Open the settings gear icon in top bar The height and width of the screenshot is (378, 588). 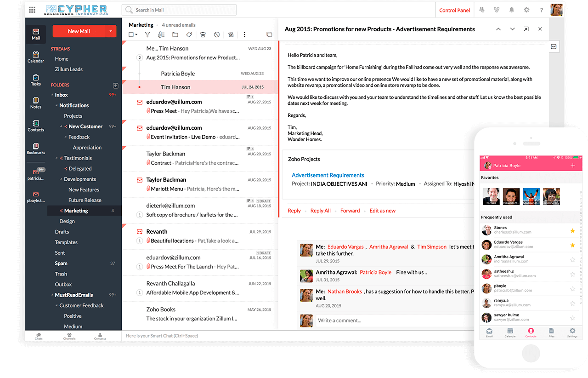[x=526, y=10]
